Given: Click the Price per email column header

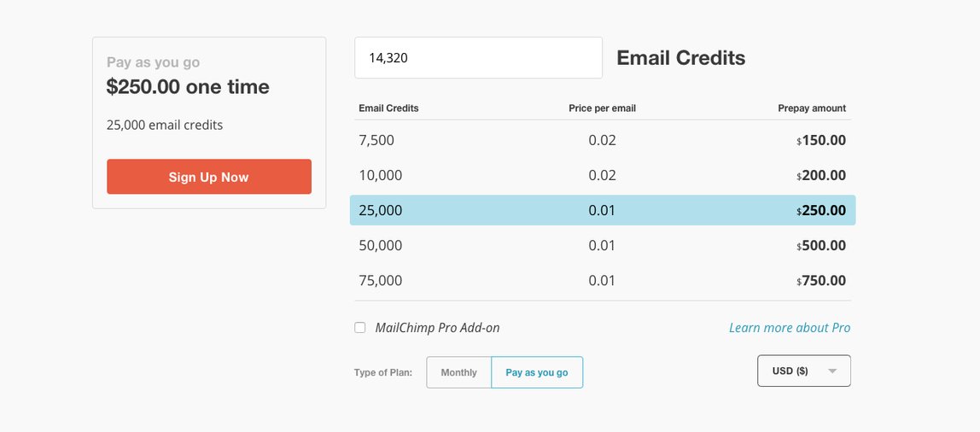Looking at the screenshot, I should click(x=602, y=108).
